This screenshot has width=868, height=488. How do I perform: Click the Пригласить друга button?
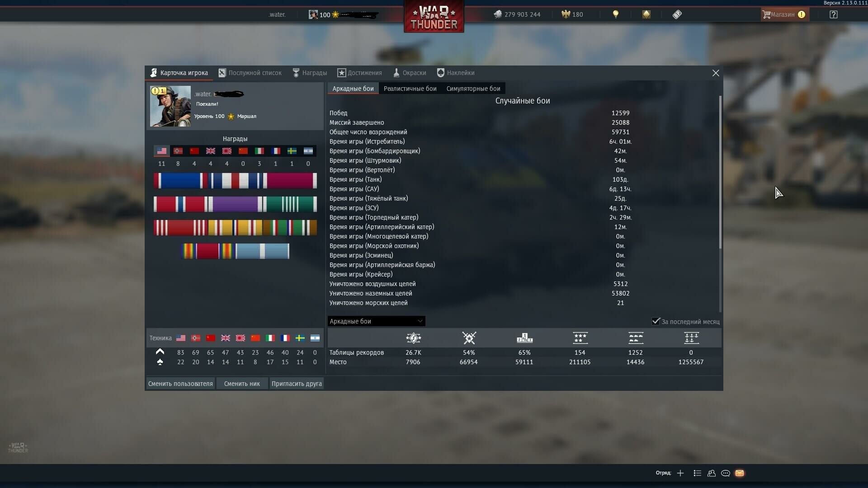(x=297, y=384)
